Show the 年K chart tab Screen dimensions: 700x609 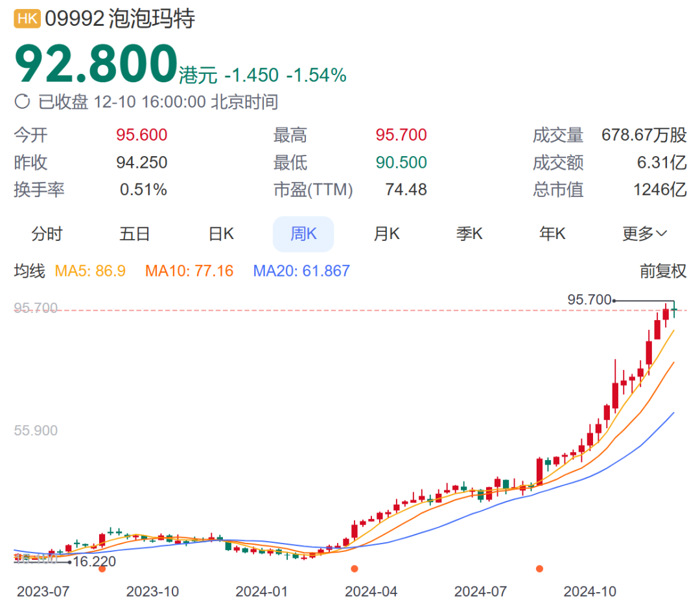[x=552, y=234]
